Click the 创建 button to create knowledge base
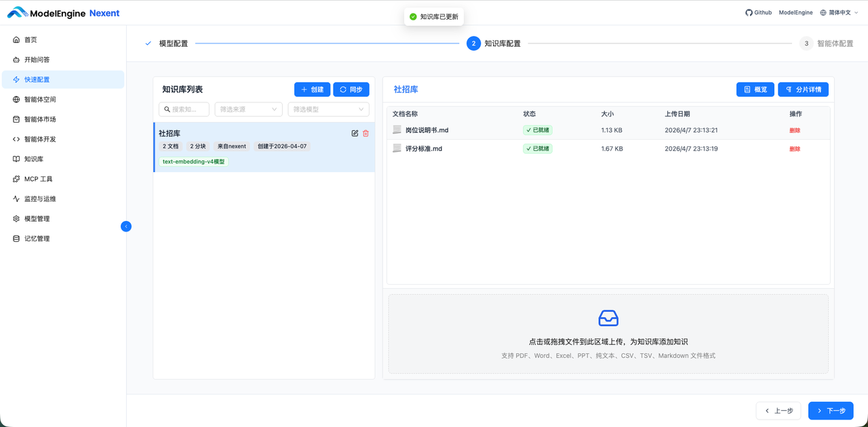 tap(312, 89)
